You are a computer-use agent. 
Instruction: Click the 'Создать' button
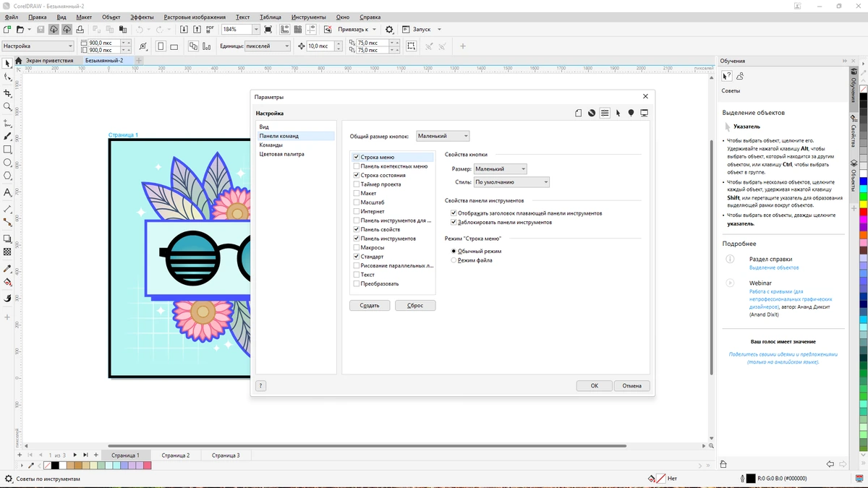[x=370, y=305]
